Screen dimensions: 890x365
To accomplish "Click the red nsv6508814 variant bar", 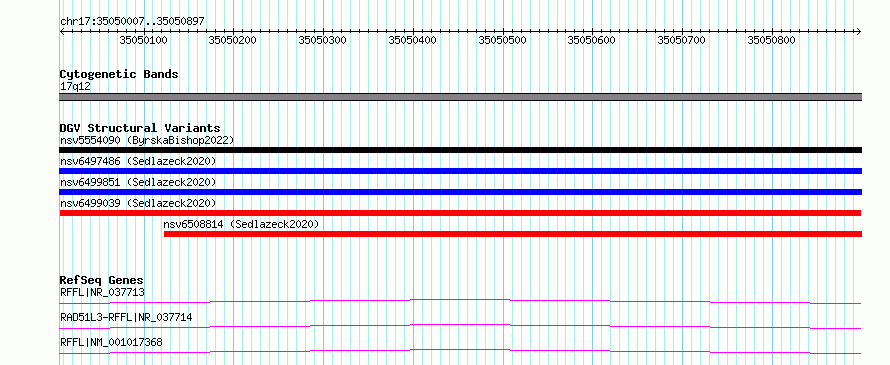I will click(x=513, y=234).
